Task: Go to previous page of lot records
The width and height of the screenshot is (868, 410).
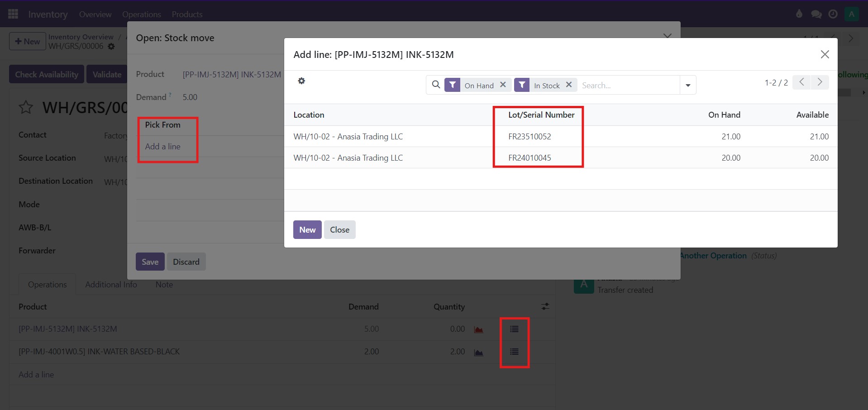Action: [x=801, y=82]
